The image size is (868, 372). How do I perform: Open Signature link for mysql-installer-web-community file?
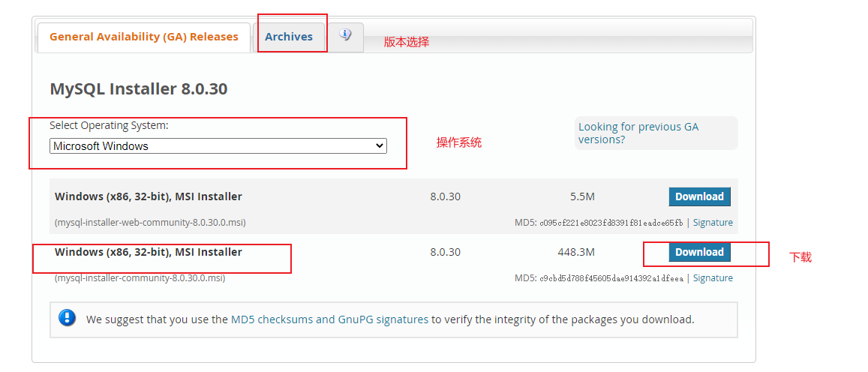pyautogui.click(x=713, y=223)
